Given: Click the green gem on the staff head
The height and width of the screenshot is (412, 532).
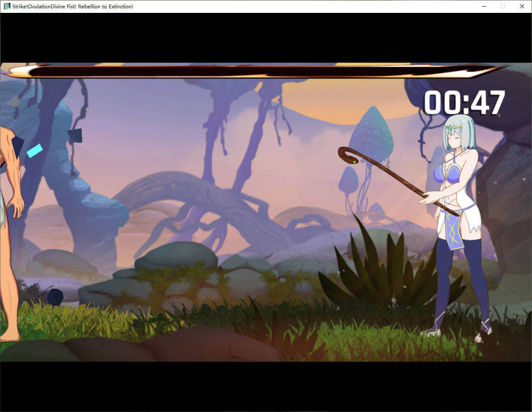Looking at the screenshot, I should [354, 162].
